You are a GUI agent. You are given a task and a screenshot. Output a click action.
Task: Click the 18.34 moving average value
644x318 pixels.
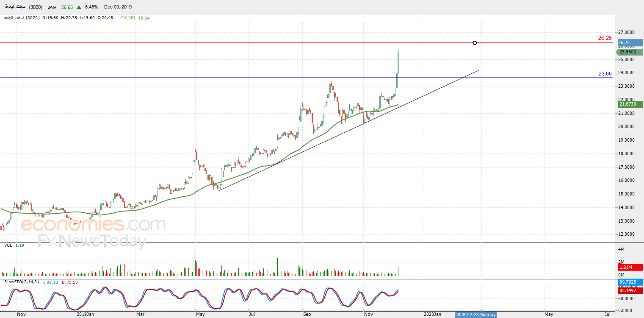point(144,18)
